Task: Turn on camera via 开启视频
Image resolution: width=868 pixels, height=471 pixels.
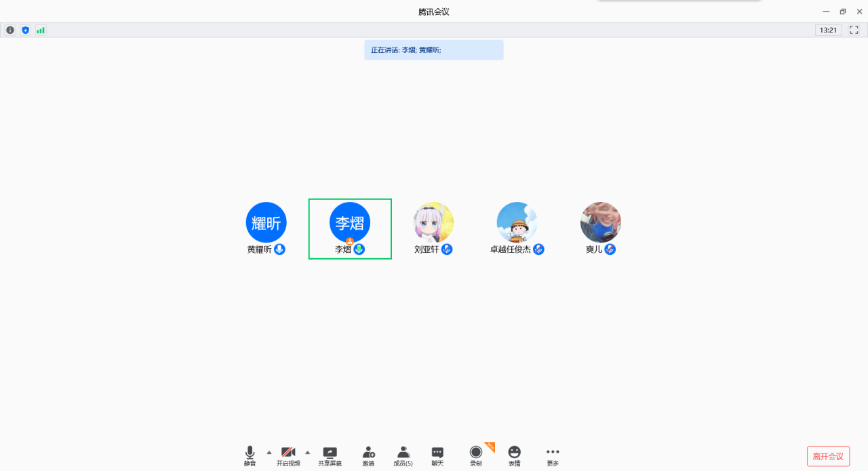Action: coord(288,455)
